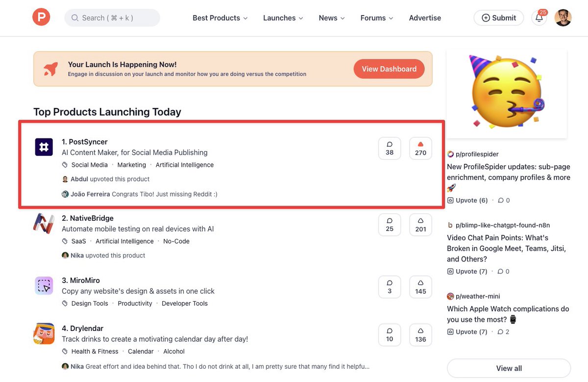Screen dimensions: 588x382
Task: Open Drylendar comments button showing 10
Action: (x=390, y=335)
